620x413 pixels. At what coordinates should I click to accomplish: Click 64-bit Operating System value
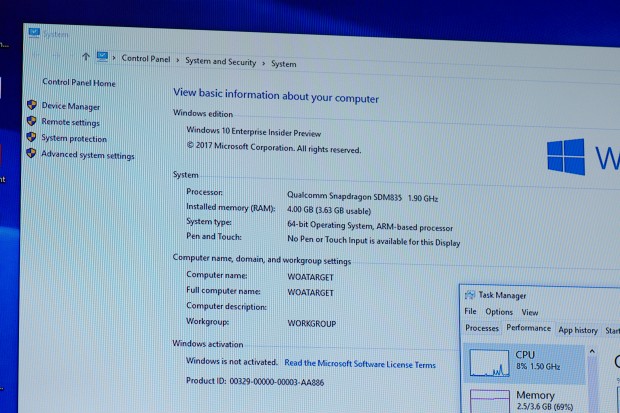[370, 226]
